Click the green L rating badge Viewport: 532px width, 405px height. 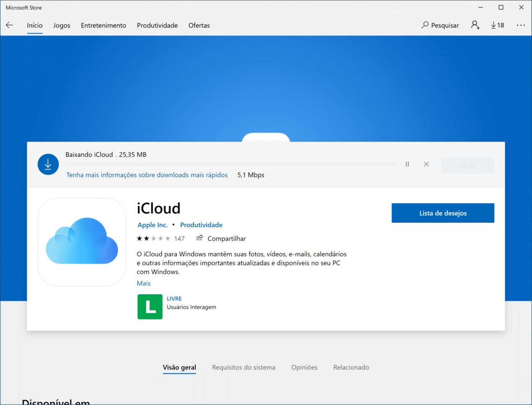click(x=150, y=307)
